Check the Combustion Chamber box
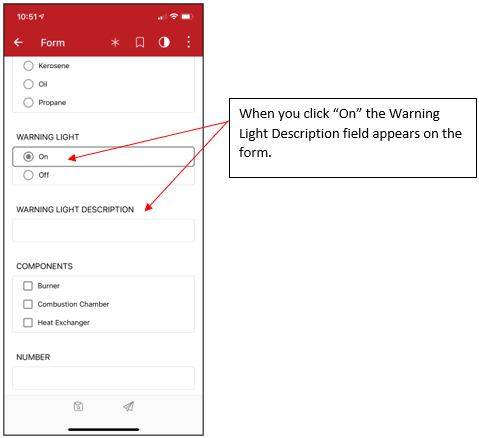Image resolution: width=479 pixels, height=438 pixels. click(x=66, y=304)
